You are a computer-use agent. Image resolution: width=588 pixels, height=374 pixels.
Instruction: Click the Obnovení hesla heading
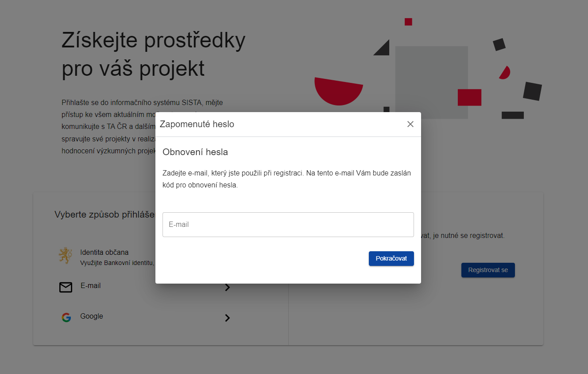pyautogui.click(x=195, y=152)
